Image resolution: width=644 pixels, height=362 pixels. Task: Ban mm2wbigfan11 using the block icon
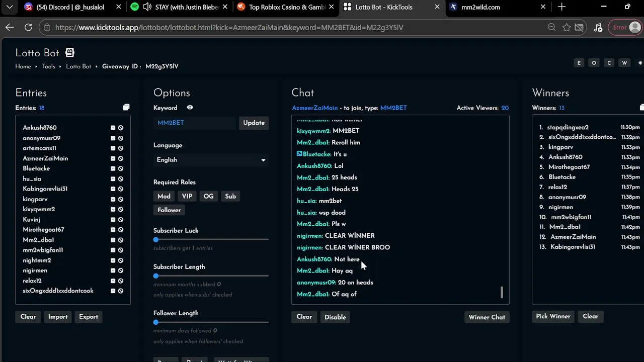click(121, 250)
